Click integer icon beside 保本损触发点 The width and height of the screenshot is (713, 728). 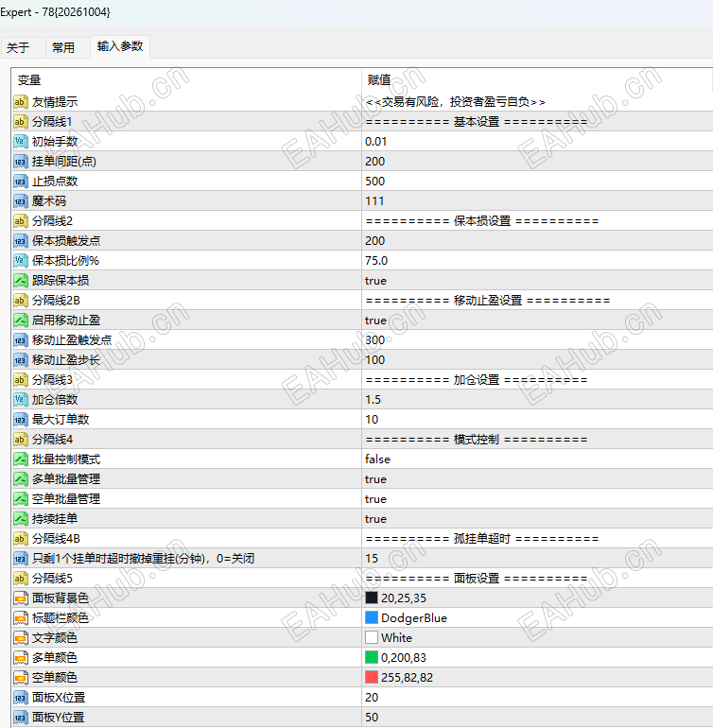click(x=21, y=241)
